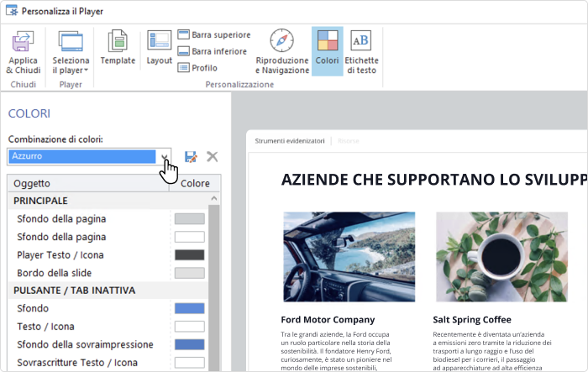Image resolution: width=588 pixels, height=372 pixels.
Task: Toggle Barra inferiore option
Action: [213, 51]
